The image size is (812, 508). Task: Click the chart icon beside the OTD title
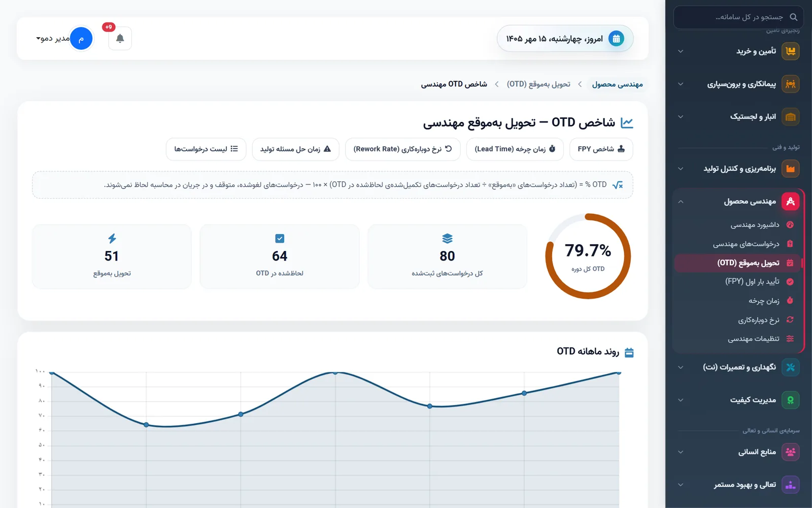627,122
